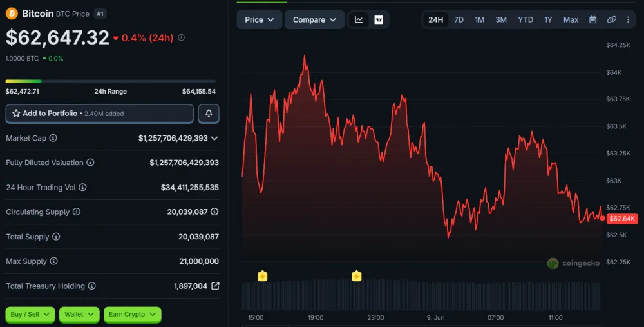The image size is (644, 327).
Task: Open Total Supply info icon
Action: pyautogui.click(x=56, y=237)
